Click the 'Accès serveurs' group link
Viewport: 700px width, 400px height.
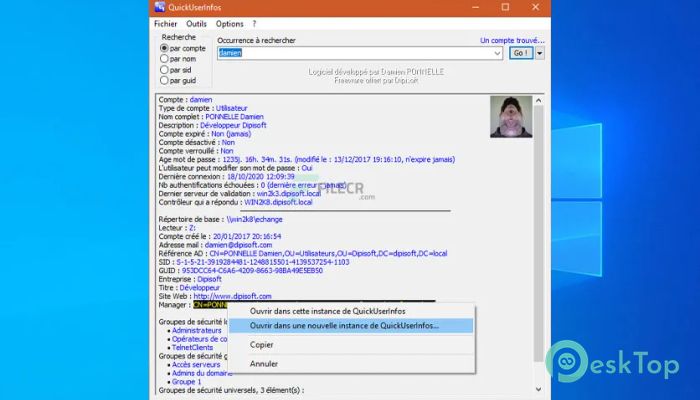pyautogui.click(x=196, y=365)
